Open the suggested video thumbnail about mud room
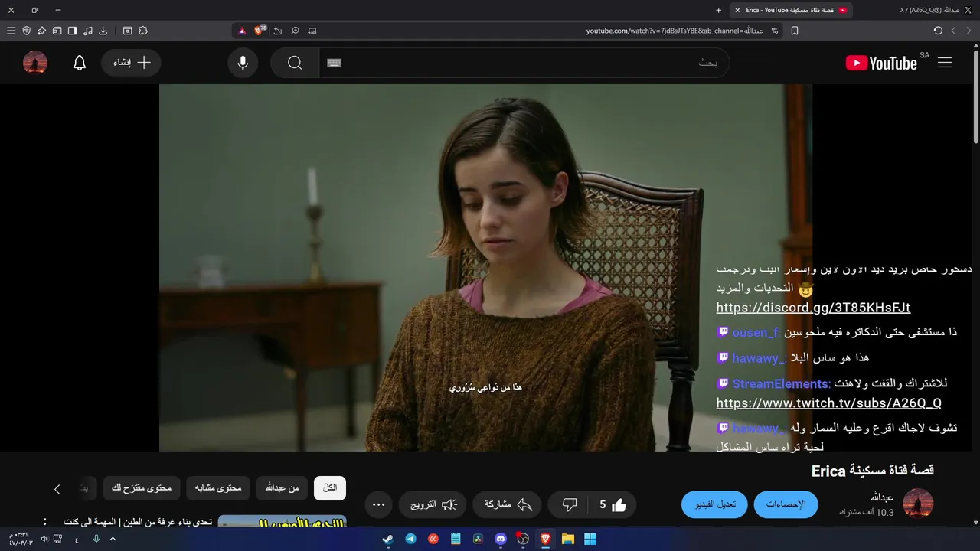The height and width of the screenshot is (551, 980). (283, 521)
